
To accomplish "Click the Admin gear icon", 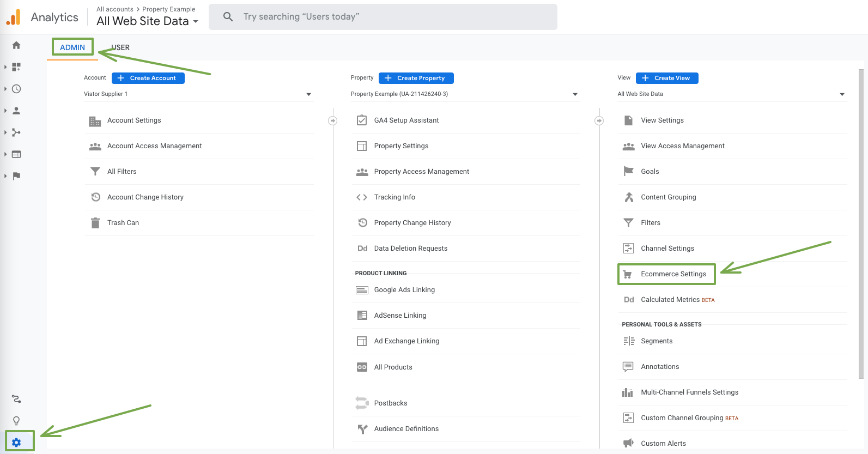I will click(x=16, y=443).
